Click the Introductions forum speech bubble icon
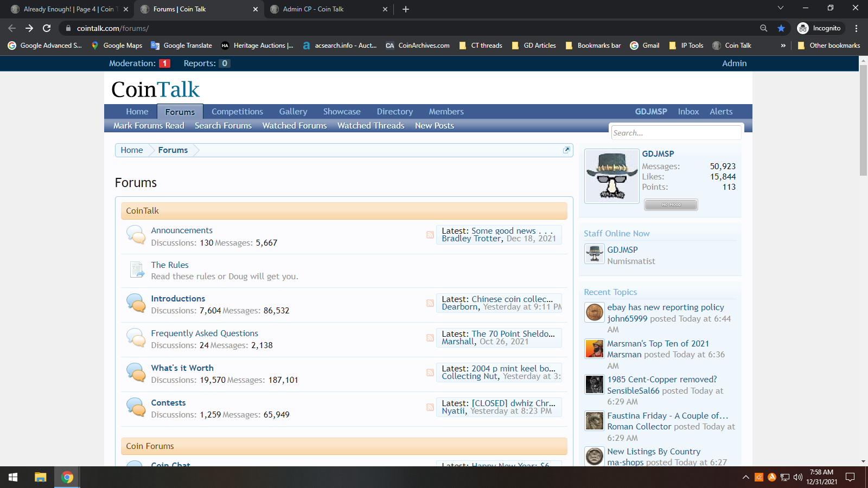The height and width of the screenshot is (488, 868). [x=136, y=303]
